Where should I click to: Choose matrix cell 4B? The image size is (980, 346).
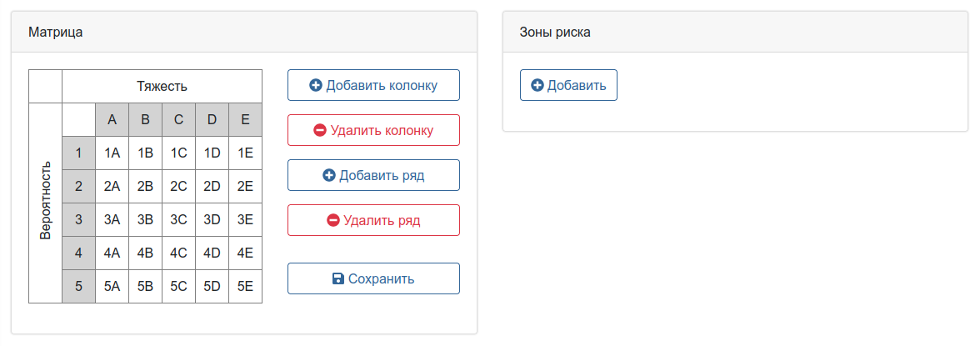pos(146,253)
